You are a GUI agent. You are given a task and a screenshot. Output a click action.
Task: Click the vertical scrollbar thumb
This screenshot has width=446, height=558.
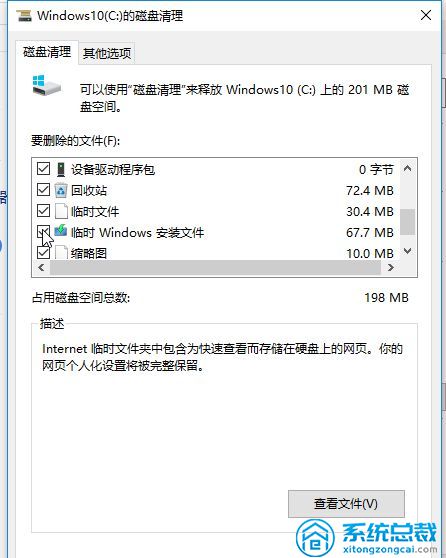[x=408, y=222]
